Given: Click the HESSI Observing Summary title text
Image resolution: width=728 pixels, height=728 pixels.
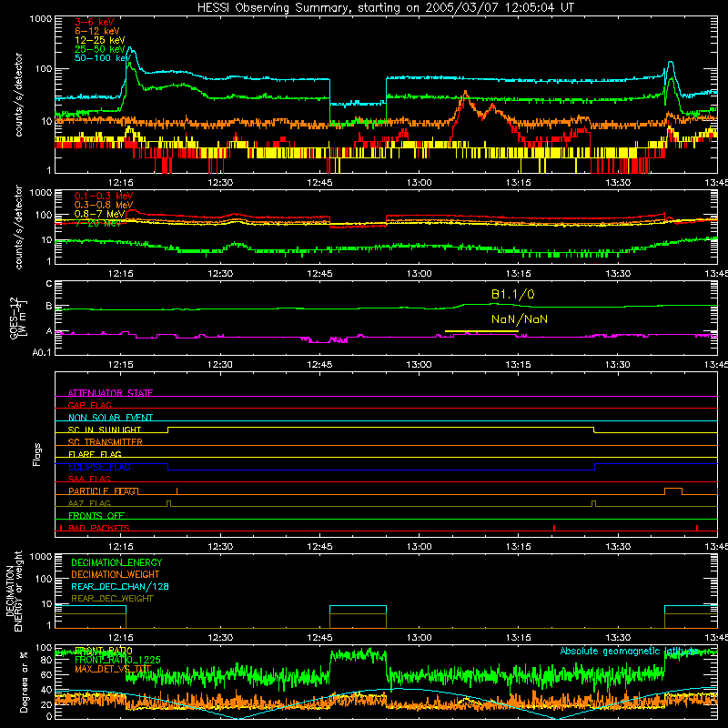Looking at the screenshot, I should pos(386,8).
